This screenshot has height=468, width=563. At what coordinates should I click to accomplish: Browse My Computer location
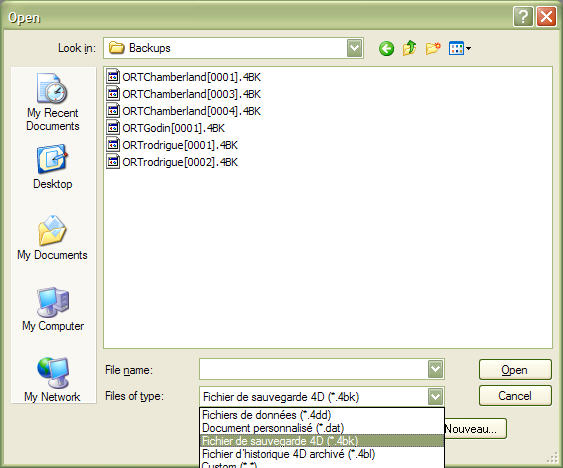[x=53, y=309]
